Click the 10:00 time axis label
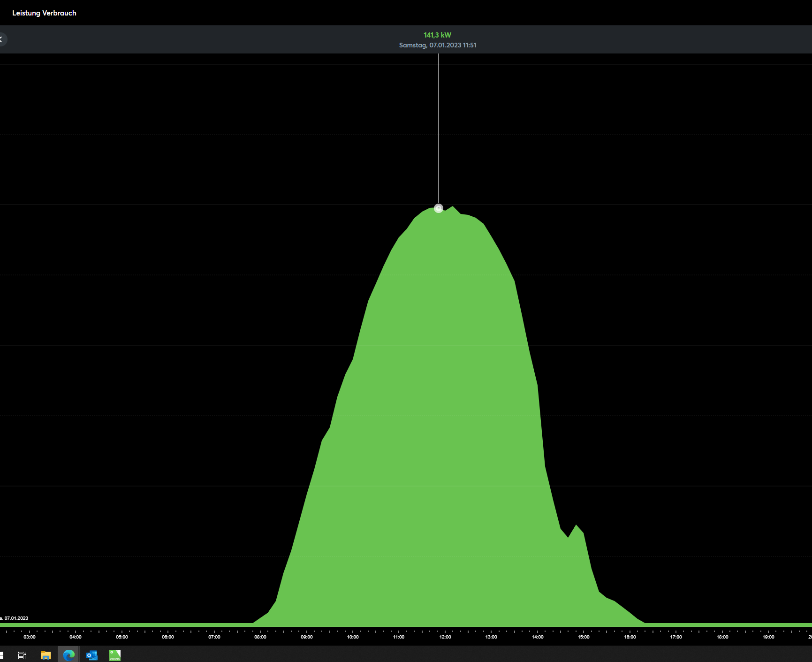Image resolution: width=812 pixels, height=662 pixels. pyautogui.click(x=353, y=637)
